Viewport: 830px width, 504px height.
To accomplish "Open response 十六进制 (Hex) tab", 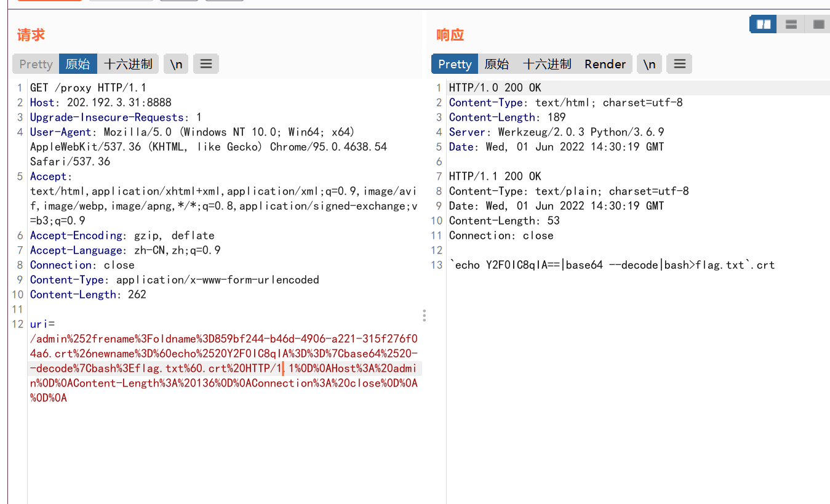I will pyautogui.click(x=547, y=64).
